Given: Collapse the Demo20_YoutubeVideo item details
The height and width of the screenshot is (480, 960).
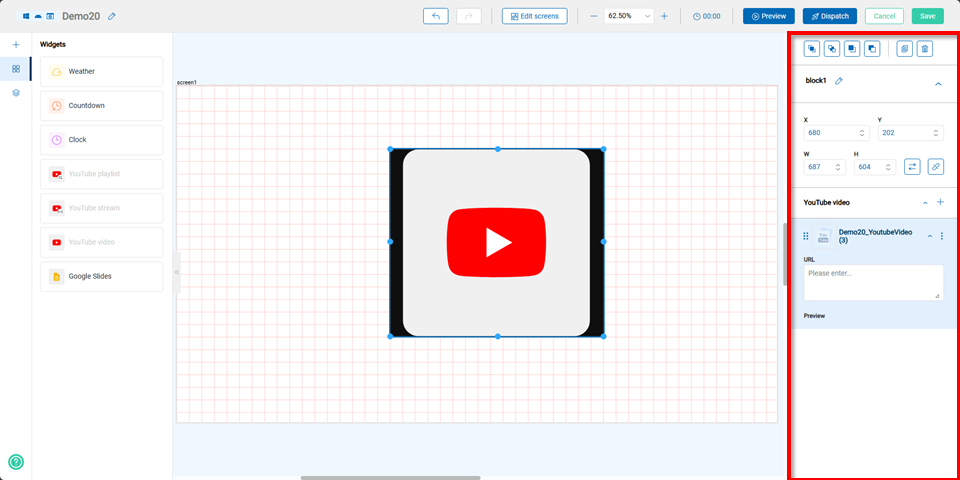Looking at the screenshot, I should (930, 236).
